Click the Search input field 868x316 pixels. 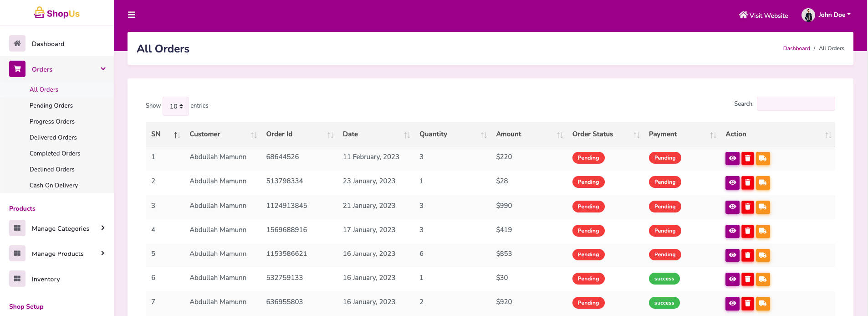tap(796, 104)
